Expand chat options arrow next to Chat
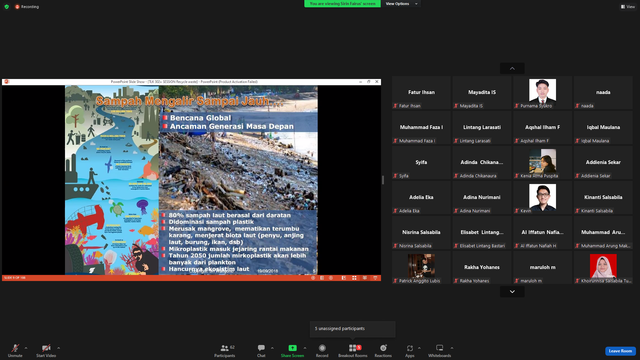The height and width of the screenshot is (360, 640). click(x=272, y=348)
